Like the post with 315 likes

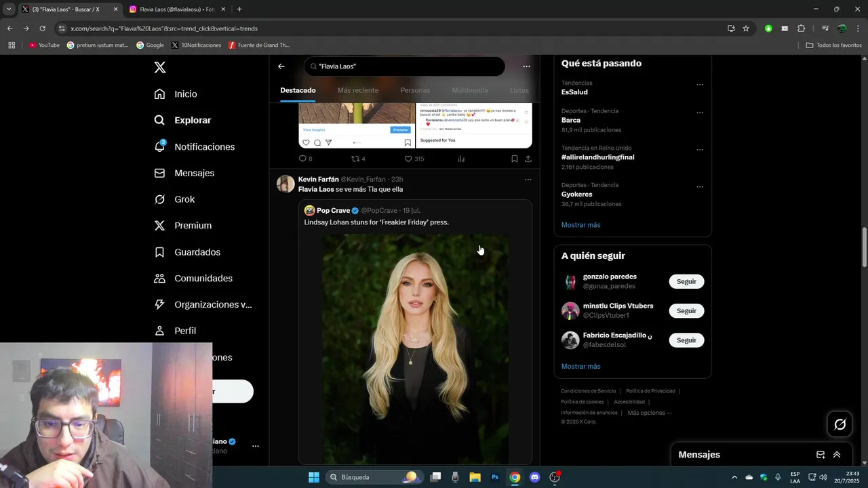[414, 159]
